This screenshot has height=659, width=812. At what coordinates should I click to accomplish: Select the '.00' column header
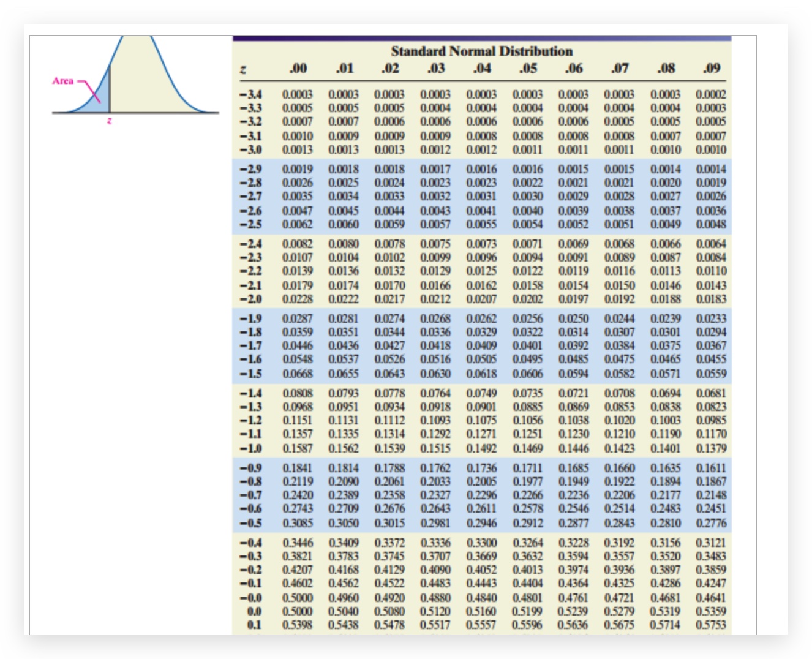tap(298, 68)
